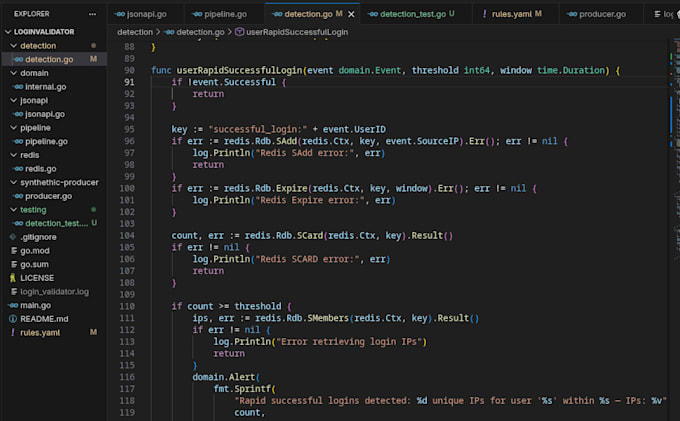The height and width of the screenshot is (421, 680).
Task: Click the userRapidSuccessfulLogin breadcrumb symbol
Action: tap(297, 32)
